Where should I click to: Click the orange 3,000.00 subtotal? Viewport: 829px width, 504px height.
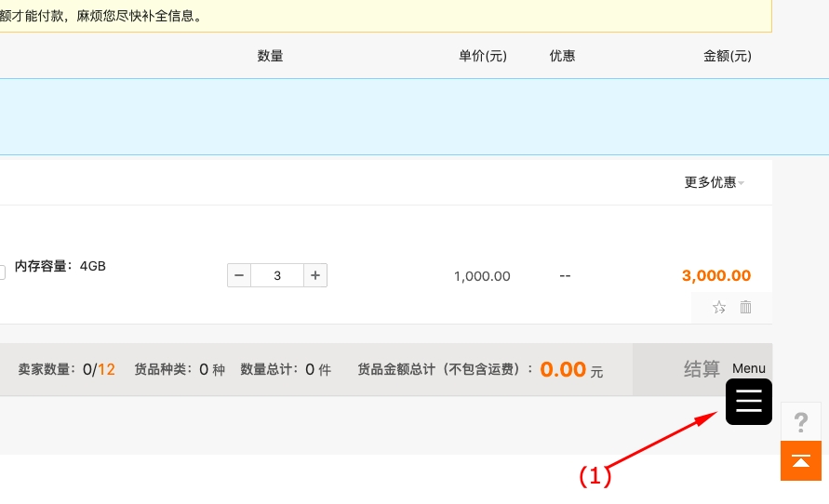tap(715, 275)
